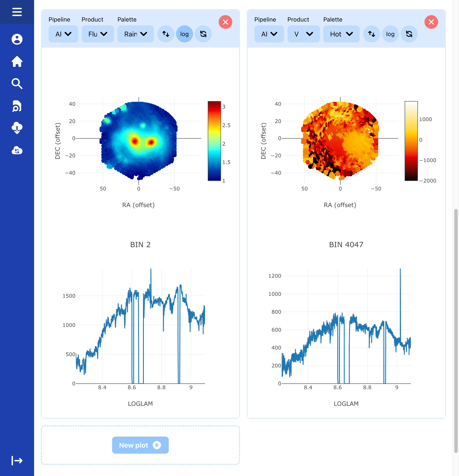459x476 pixels.
Task: Swap colorbar direction in right plot
Action: pyautogui.click(x=371, y=34)
